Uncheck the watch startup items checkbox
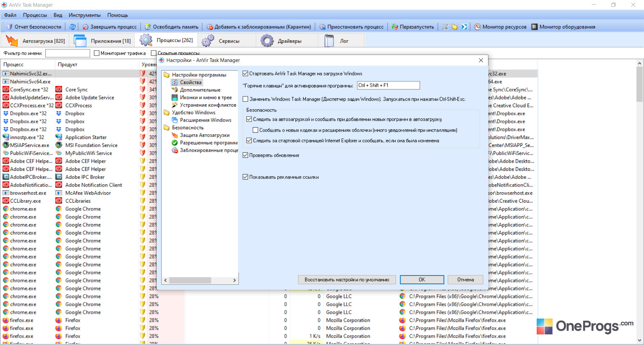644x345 pixels. pyautogui.click(x=249, y=119)
